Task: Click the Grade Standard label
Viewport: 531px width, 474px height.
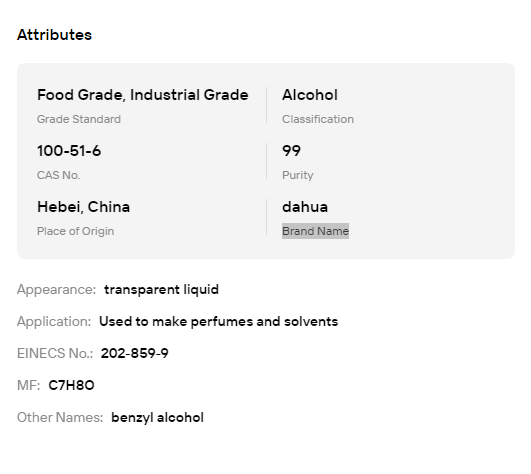Action: tap(79, 119)
